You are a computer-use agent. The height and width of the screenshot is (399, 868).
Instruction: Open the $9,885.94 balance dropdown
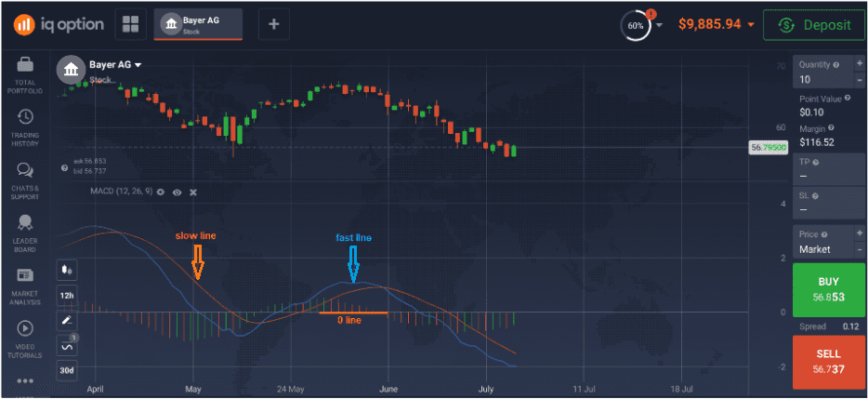(716, 24)
